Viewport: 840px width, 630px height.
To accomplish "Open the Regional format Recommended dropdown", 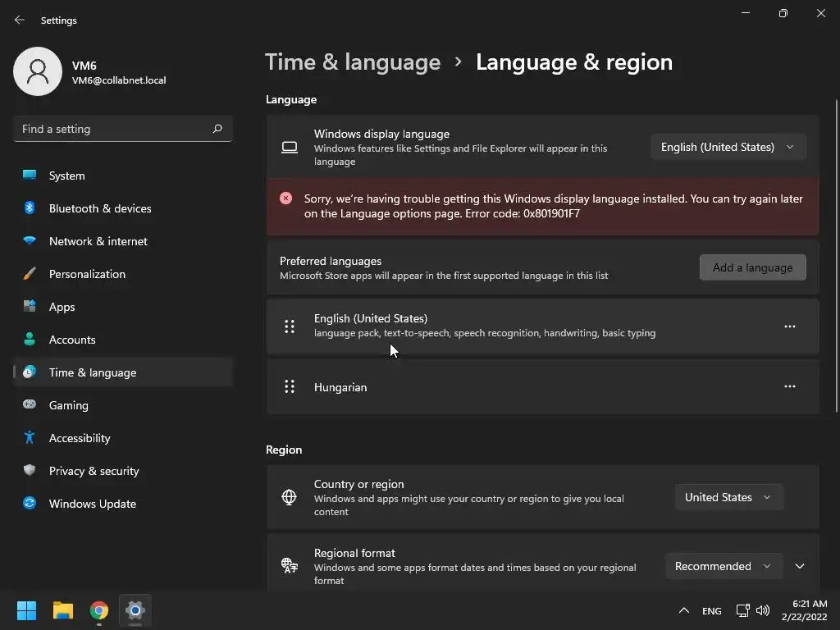I will pos(724,566).
